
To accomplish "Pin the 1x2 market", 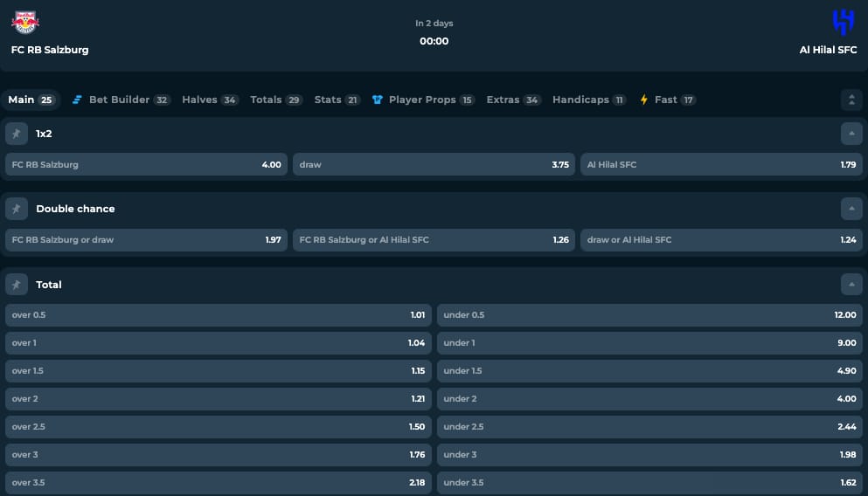I will 17,134.
